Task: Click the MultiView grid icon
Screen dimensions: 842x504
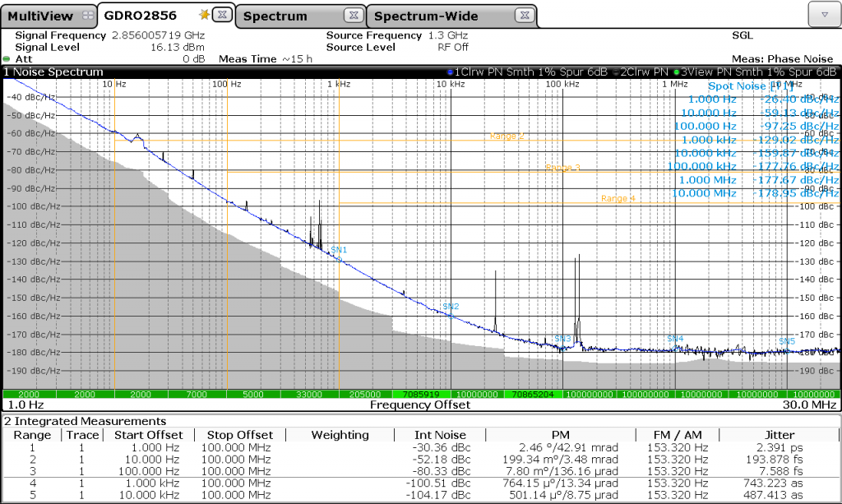Action: click(x=87, y=16)
